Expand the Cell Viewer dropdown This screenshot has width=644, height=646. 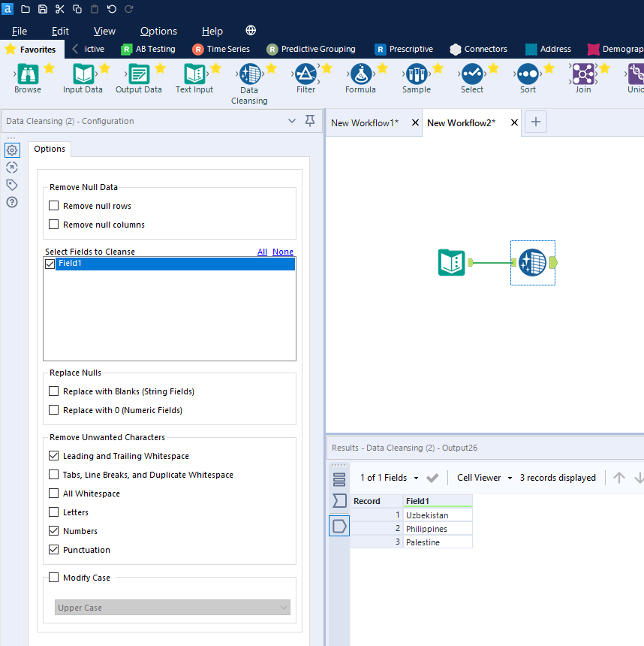tap(484, 478)
